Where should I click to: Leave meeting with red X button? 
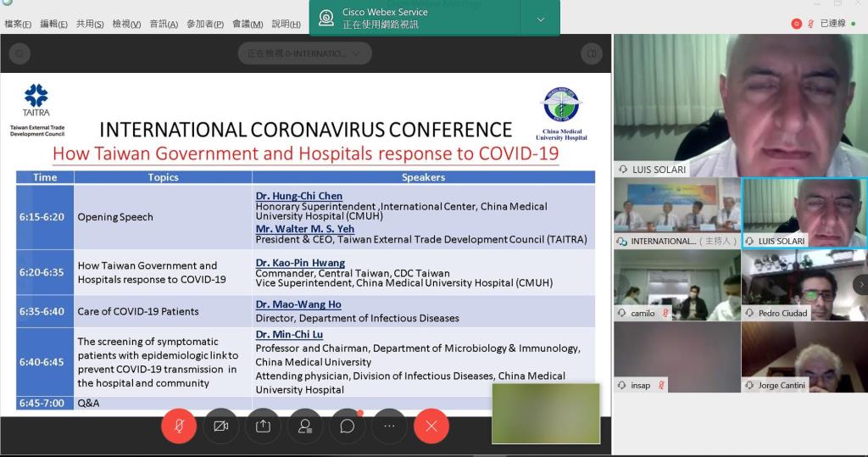(x=431, y=426)
